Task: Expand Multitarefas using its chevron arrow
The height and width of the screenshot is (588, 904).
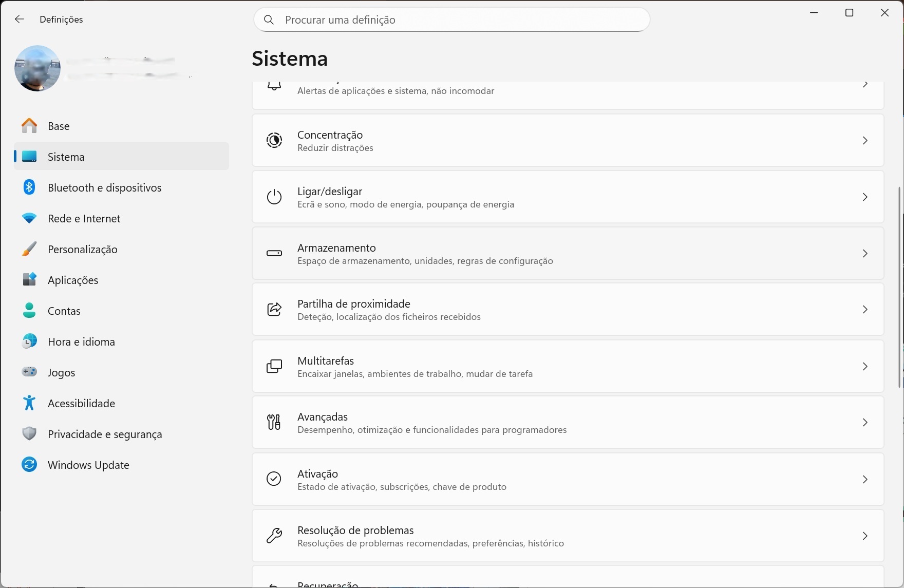Action: [865, 366]
